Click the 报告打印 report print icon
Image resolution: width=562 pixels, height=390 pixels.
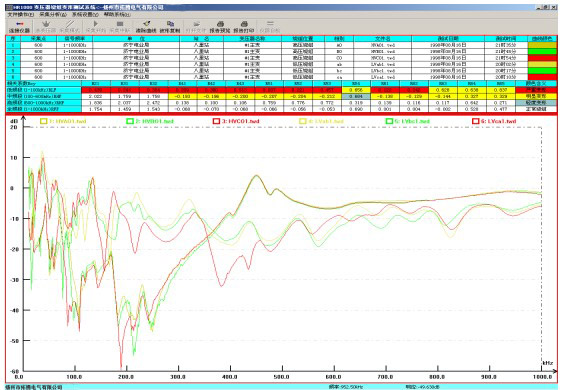244,27
